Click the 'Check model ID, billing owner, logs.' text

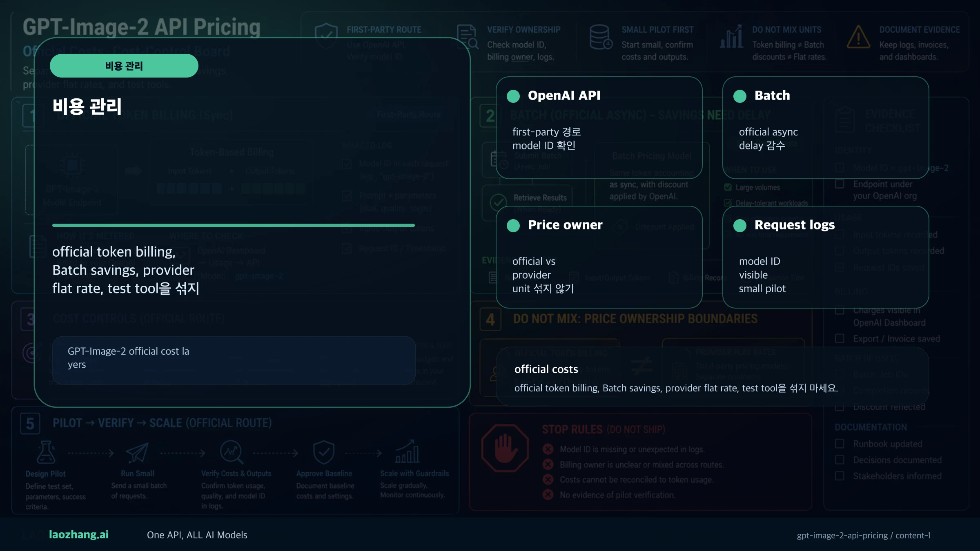521,51
